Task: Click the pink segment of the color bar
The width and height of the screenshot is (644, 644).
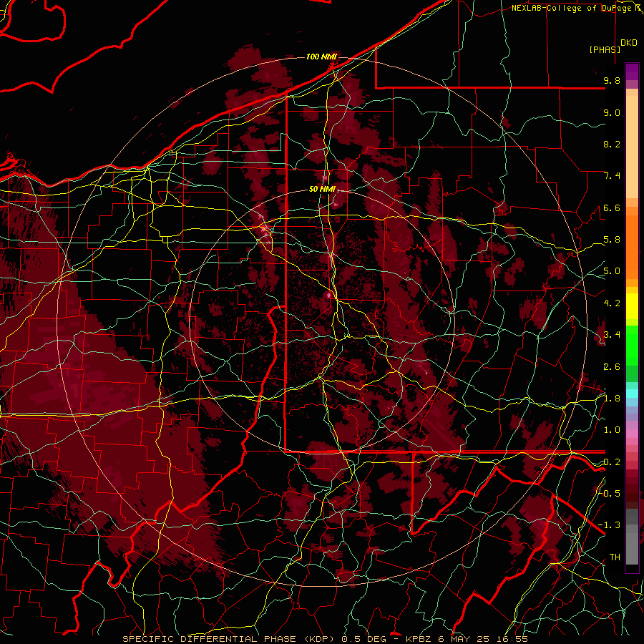Action: click(632, 434)
